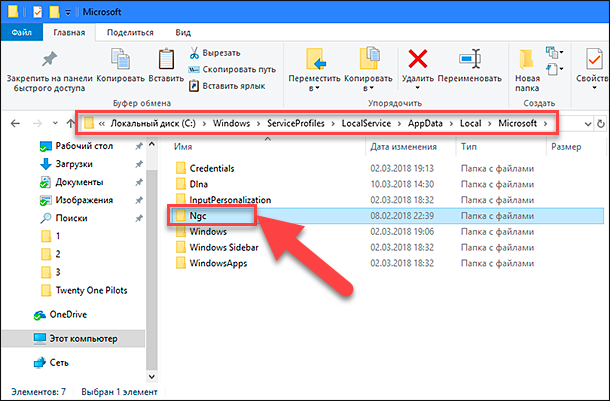Create Новая папка new folder

[527, 71]
